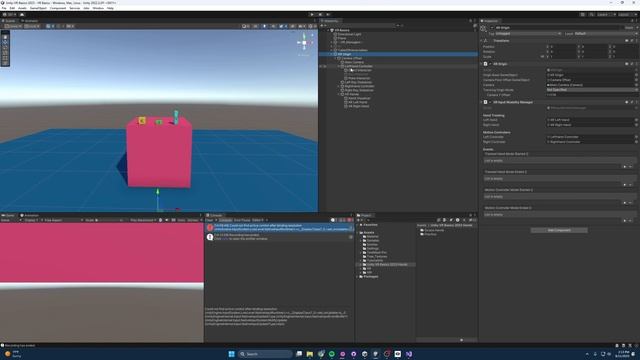Open the Tag dropdown in Inspector

(528, 34)
